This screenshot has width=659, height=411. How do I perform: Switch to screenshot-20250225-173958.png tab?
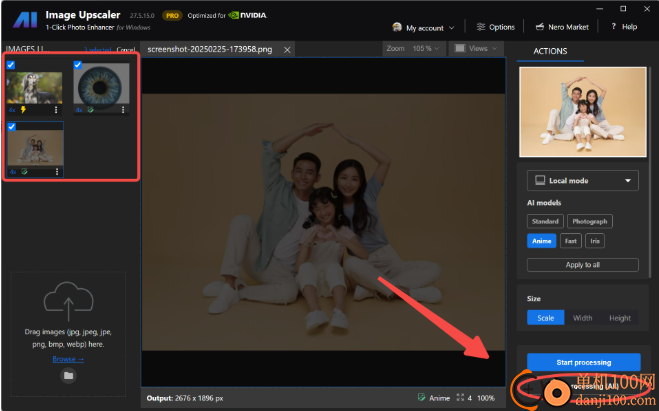pyautogui.click(x=210, y=49)
